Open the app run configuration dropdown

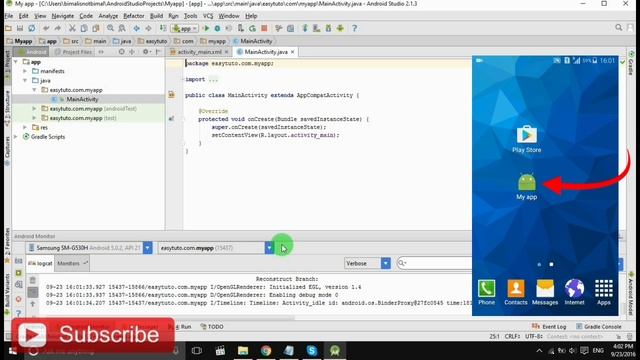185,28
